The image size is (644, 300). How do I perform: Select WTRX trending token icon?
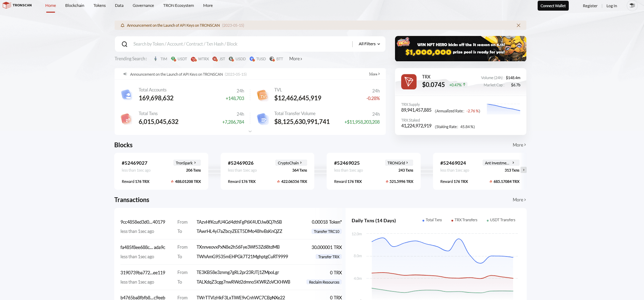[194, 59]
